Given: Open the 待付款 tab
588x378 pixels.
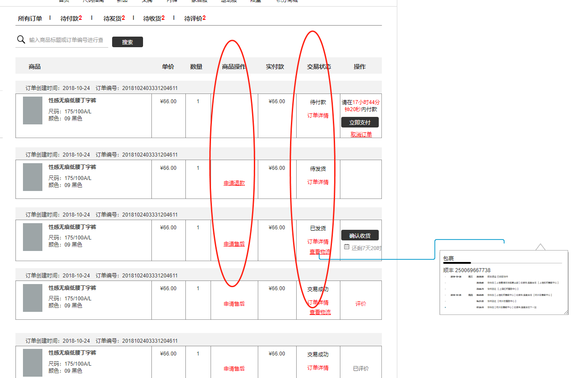Looking at the screenshot, I should coord(71,19).
